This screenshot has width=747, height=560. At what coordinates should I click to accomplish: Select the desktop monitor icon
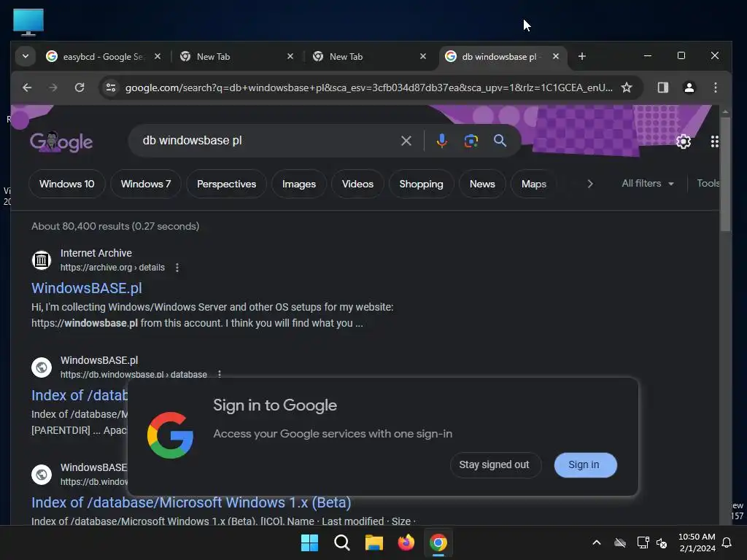pyautogui.click(x=28, y=23)
